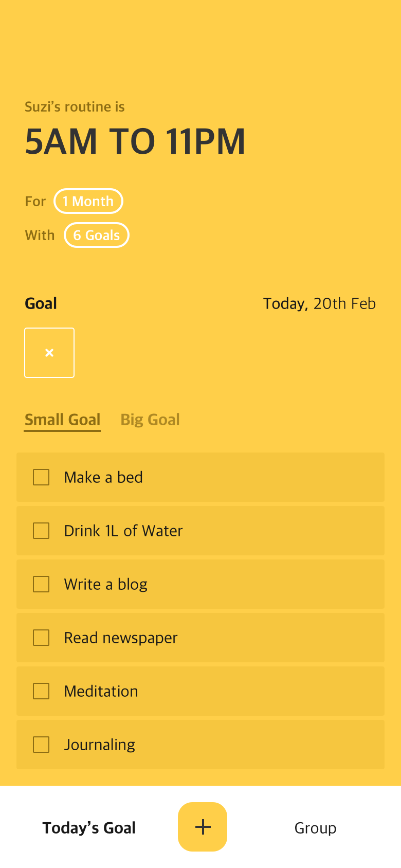The image size is (401, 868).
Task: Tick the Drink 1L of Water checkbox
Action: pos(41,531)
